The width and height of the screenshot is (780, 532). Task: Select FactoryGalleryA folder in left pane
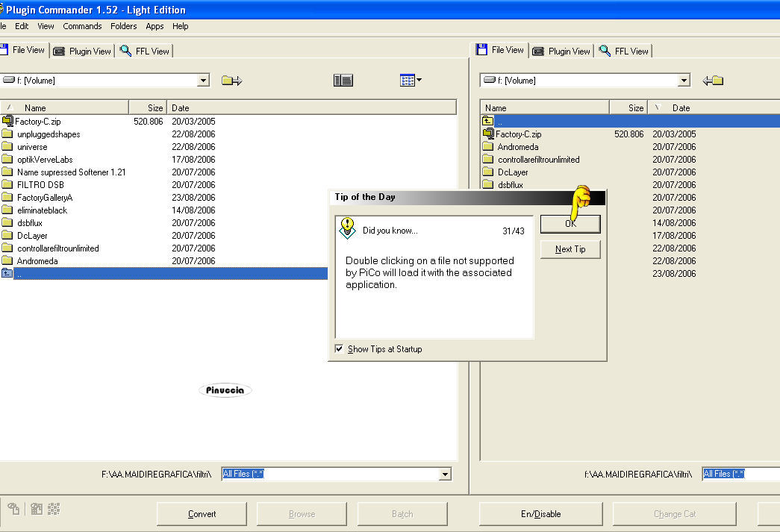click(x=45, y=198)
